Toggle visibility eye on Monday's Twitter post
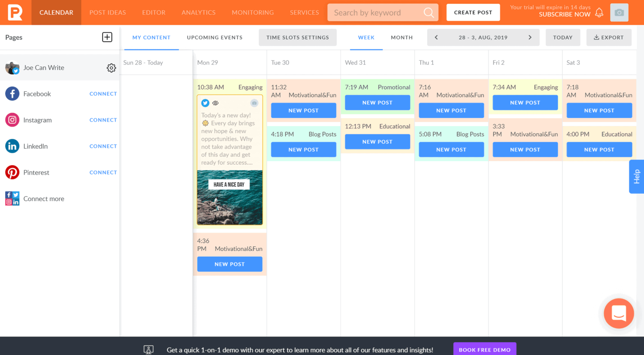This screenshot has height=355, width=644. (x=216, y=103)
